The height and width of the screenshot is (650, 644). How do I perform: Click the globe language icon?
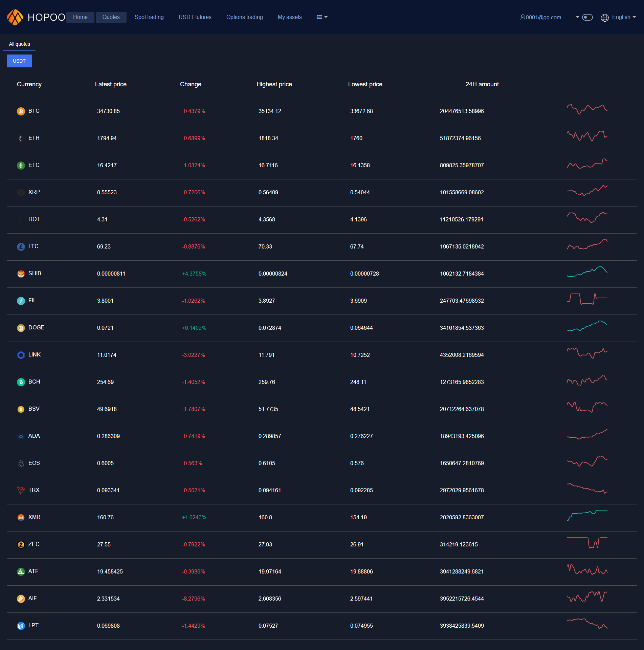click(605, 18)
